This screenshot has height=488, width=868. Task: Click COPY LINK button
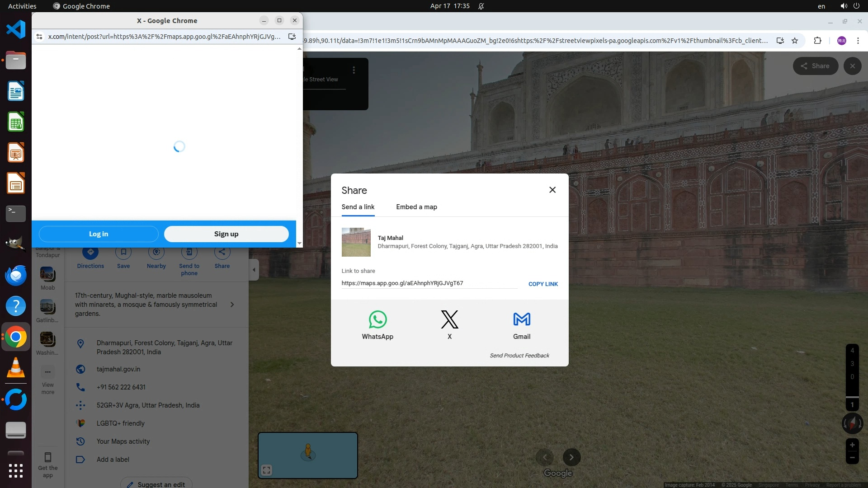pos(543,284)
